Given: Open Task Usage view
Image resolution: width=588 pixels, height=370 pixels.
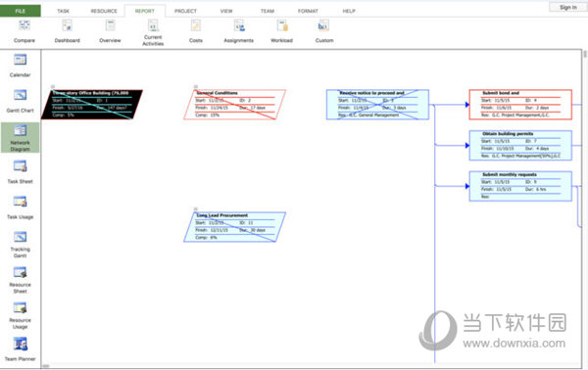Looking at the screenshot, I should [21, 208].
